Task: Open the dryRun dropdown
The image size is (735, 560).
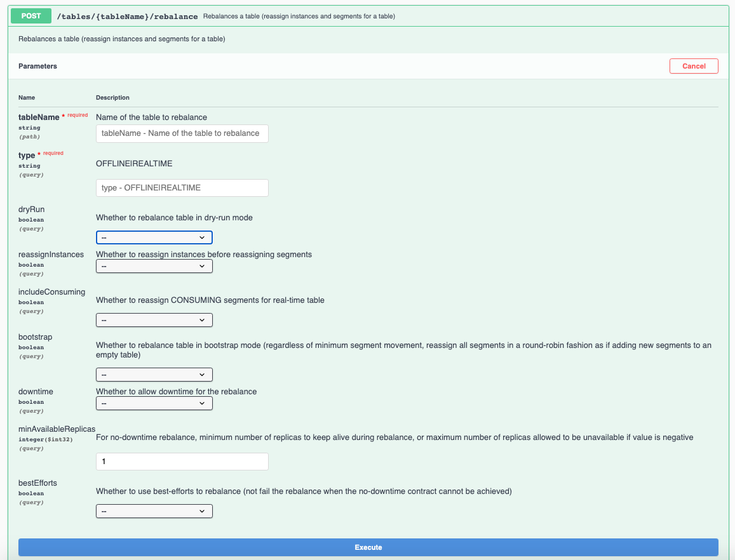Action: 154,237
